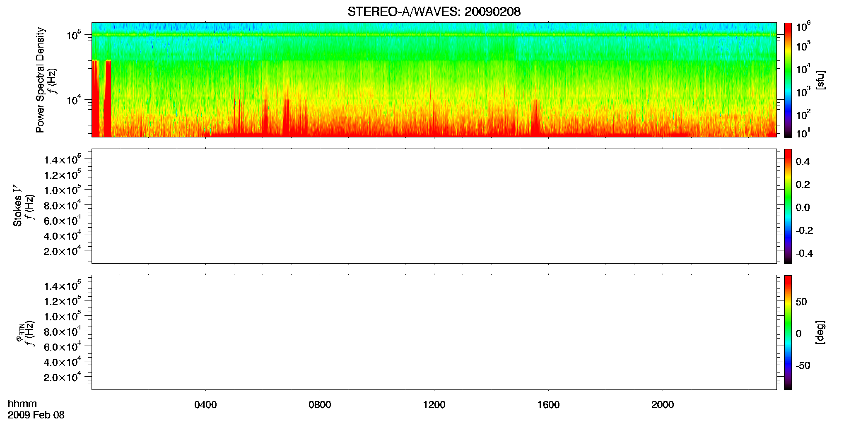Pick the 10^2 label on sfu colorbar
Viewport: 868px width, 447px height.
803,114
